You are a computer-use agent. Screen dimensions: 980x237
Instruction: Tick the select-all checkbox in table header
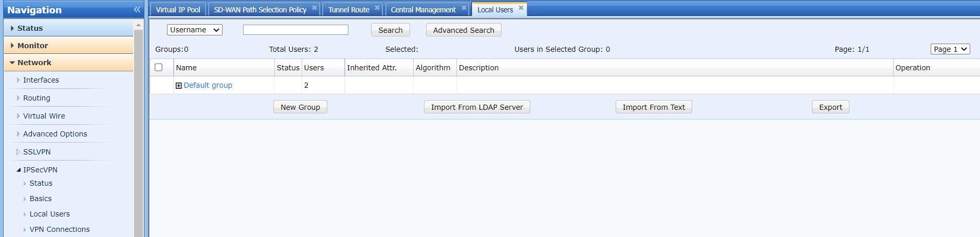pos(159,67)
